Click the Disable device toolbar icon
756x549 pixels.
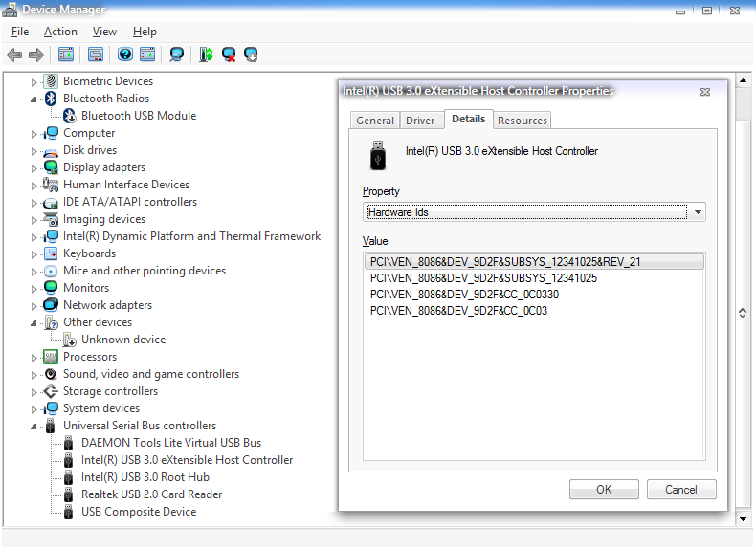click(x=251, y=55)
